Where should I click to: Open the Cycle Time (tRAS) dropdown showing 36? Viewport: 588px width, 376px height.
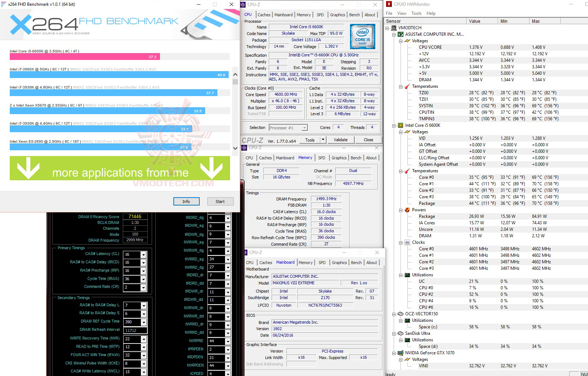[x=143, y=279]
